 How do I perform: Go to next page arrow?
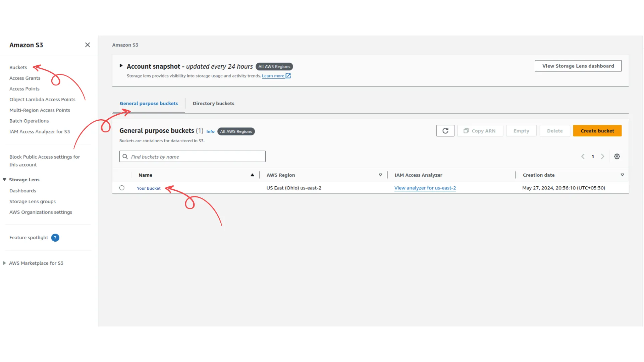(603, 157)
